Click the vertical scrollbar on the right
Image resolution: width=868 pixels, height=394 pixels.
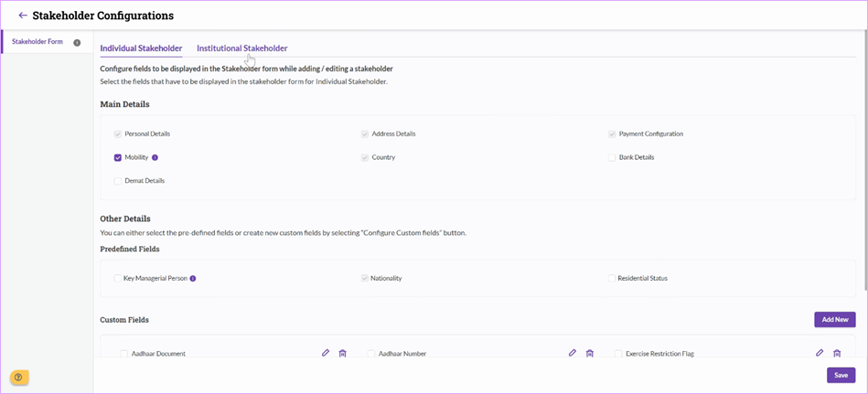[x=865, y=161]
